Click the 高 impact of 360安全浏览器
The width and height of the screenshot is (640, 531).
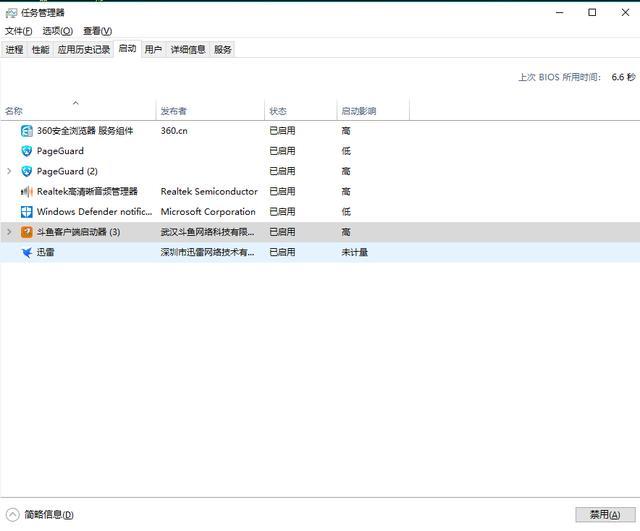click(x=346, y=131)
